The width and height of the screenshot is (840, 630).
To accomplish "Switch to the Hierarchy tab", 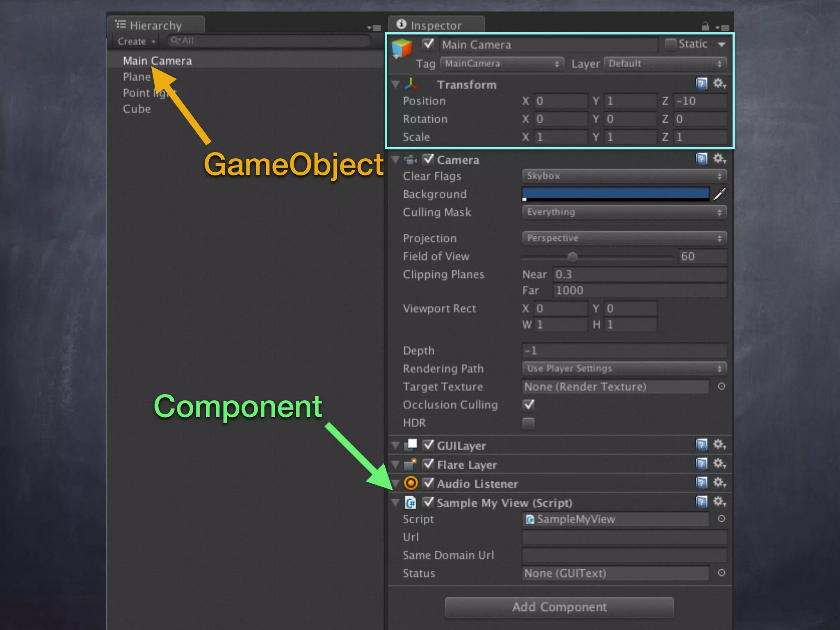I will pyautogui.click(x=155, y=25).
